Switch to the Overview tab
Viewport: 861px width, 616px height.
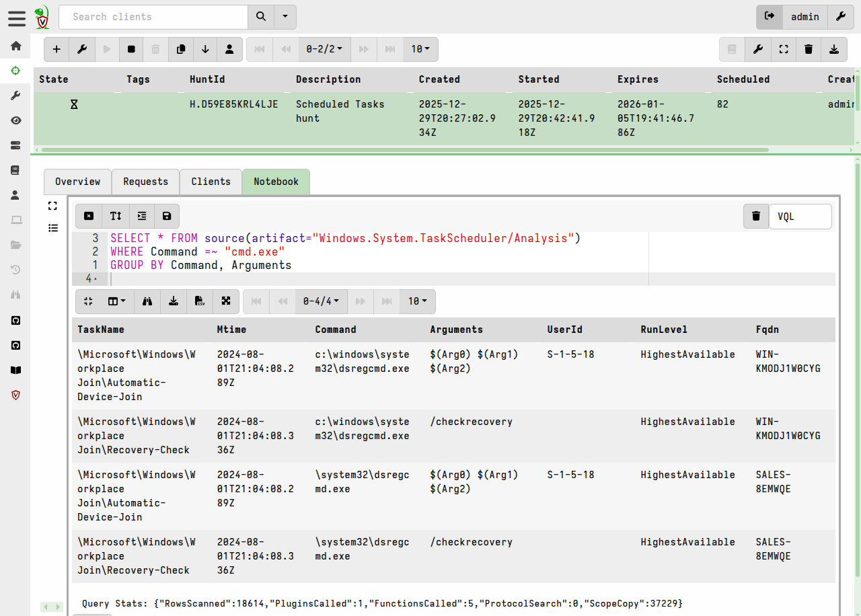tap(77, 182)
